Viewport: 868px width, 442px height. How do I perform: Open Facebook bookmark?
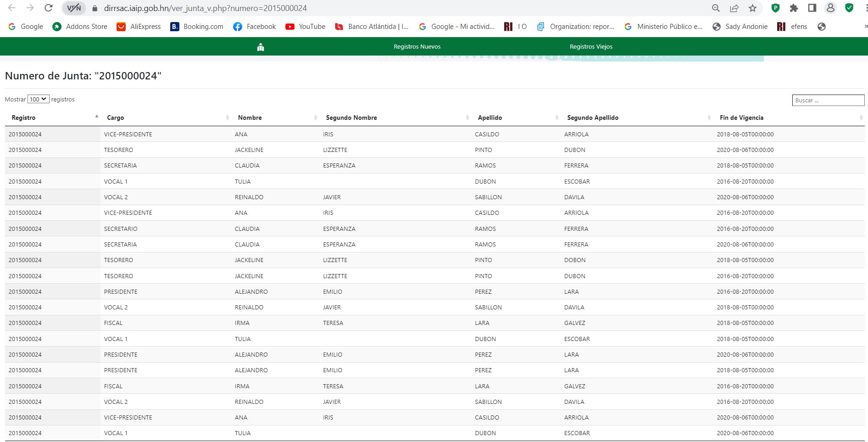pos(255,27)
